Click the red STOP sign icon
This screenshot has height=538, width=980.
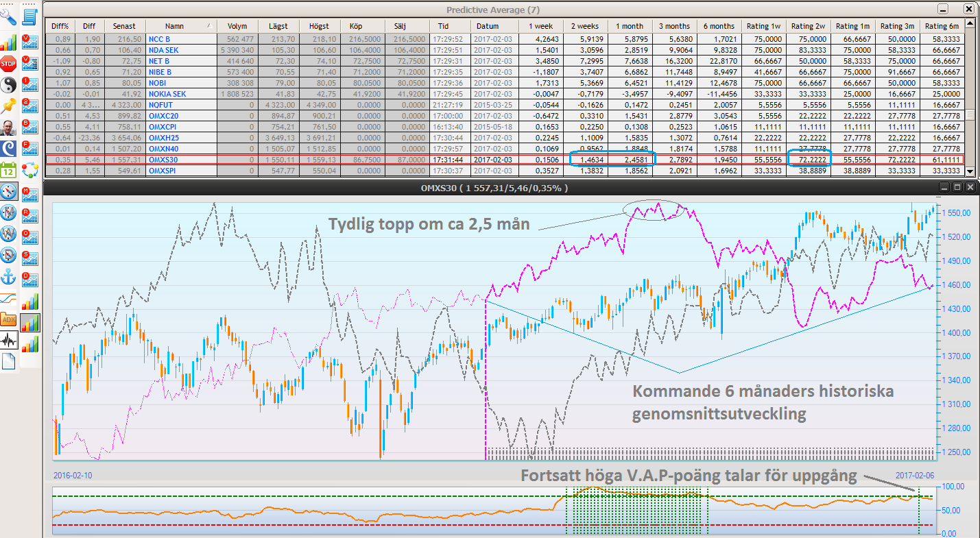pyautogui.click(x=9, y=64)
